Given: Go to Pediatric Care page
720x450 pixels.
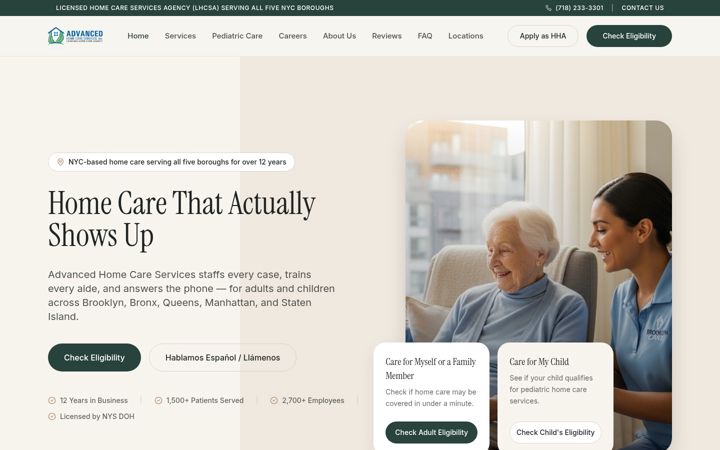Looking at the screenshot, I should coord(237,36).
